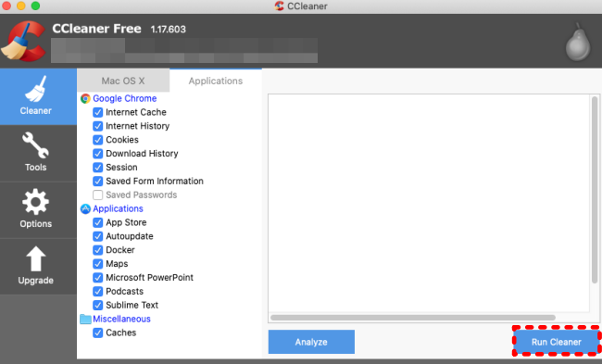This screenshot has width=602, height=364.
Task: Click the Google Chrome category label
Action: point(125,99)
